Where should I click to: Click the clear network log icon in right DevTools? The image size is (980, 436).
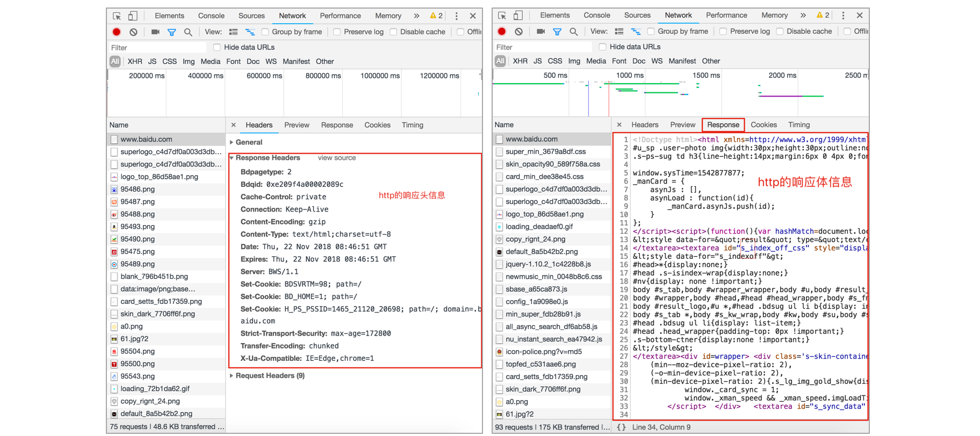518,32
